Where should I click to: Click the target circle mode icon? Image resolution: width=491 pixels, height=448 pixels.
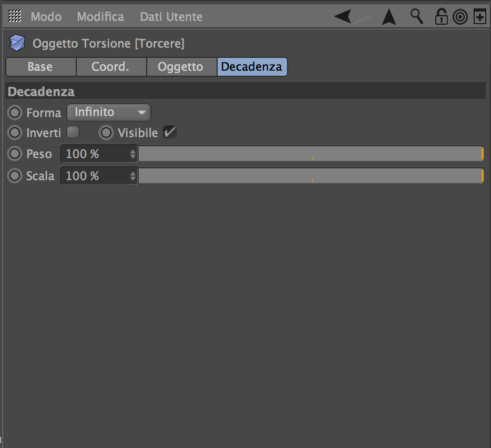click(460, 17)
